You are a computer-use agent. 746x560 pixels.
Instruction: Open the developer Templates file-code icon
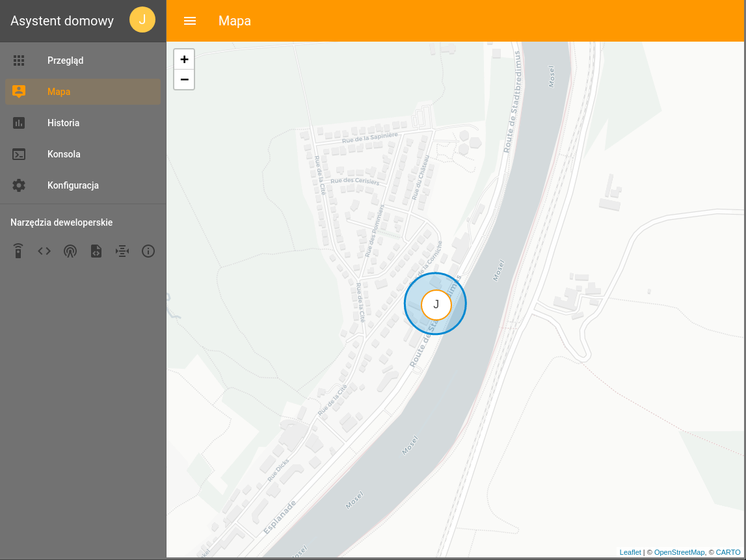96,251
